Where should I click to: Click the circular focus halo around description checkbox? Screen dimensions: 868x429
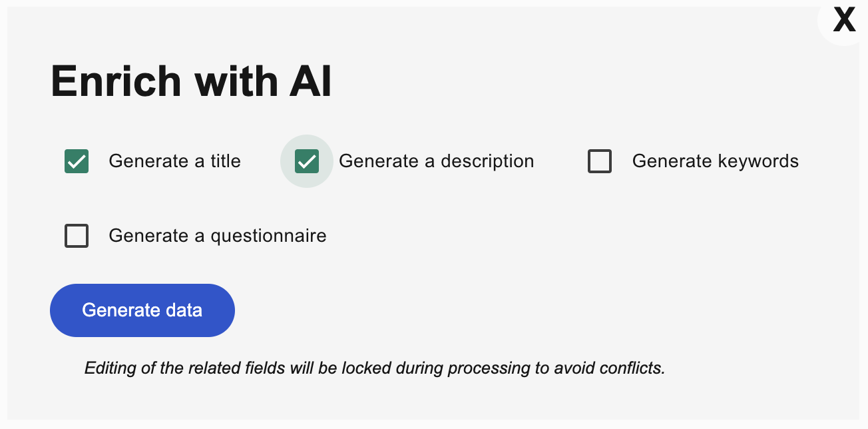(307, 161)
